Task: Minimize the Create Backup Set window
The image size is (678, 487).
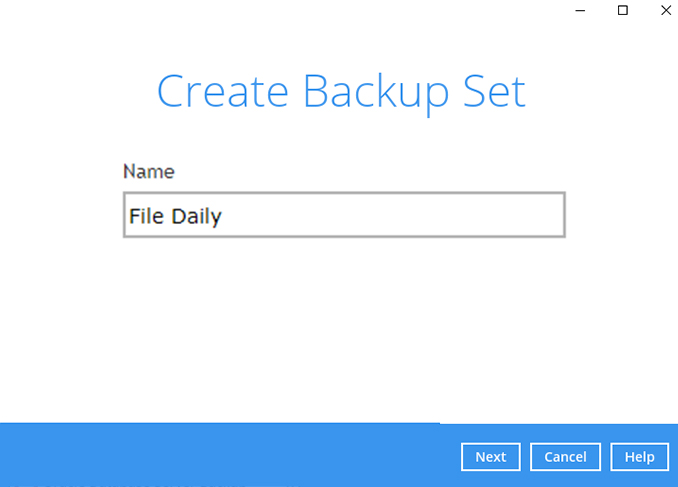Action: coord(580,10)
